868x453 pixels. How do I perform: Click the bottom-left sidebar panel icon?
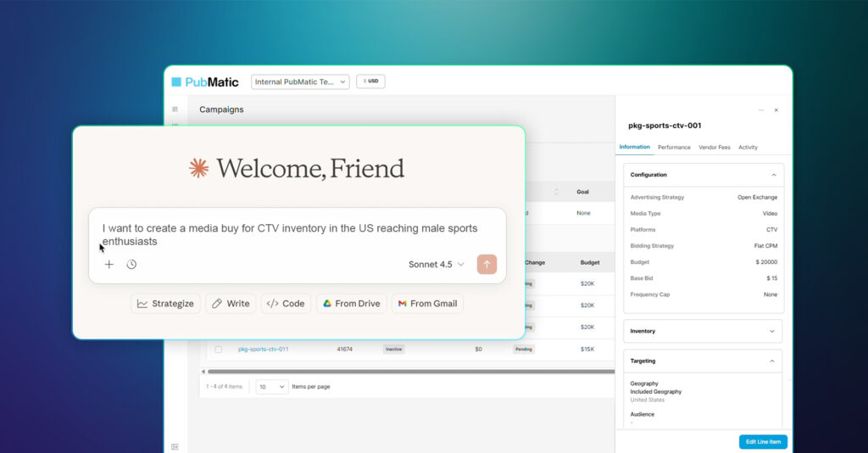[x=175, y=446]
